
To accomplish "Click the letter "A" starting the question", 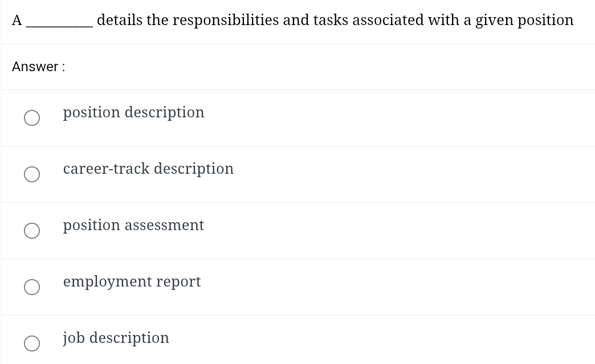I will [17, 21].
